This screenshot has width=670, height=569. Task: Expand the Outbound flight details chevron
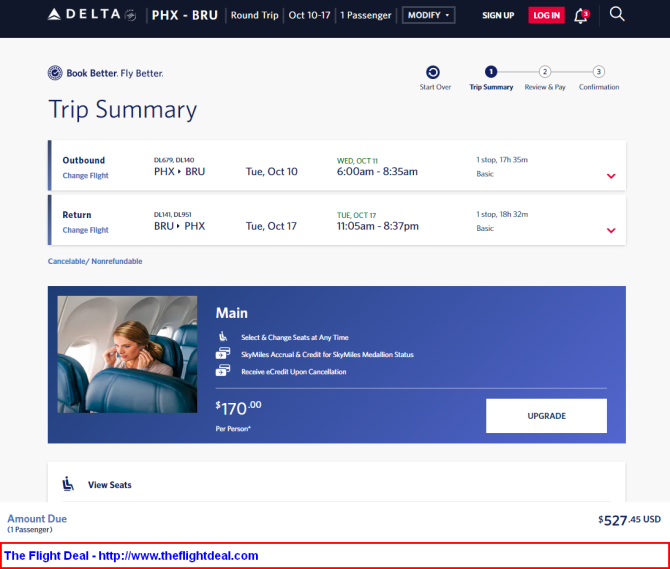tap(611, 176)
